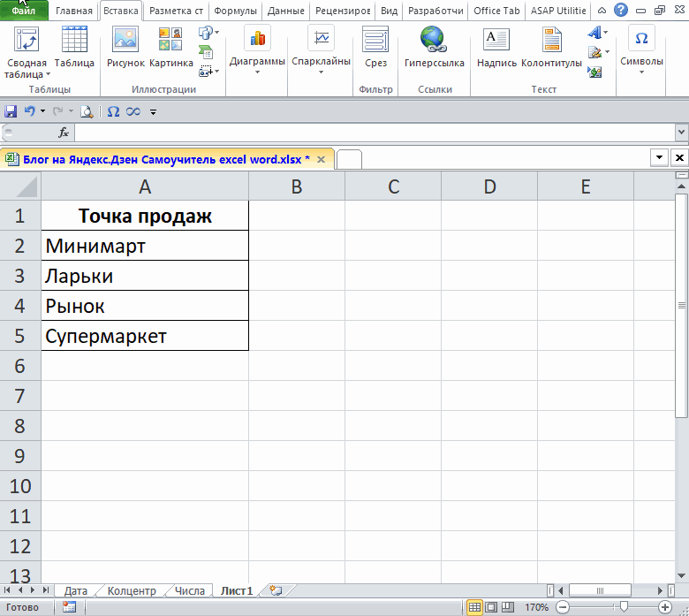
Task: Click the infinity symbol in quick access toolbar
Action: point(133,111)
